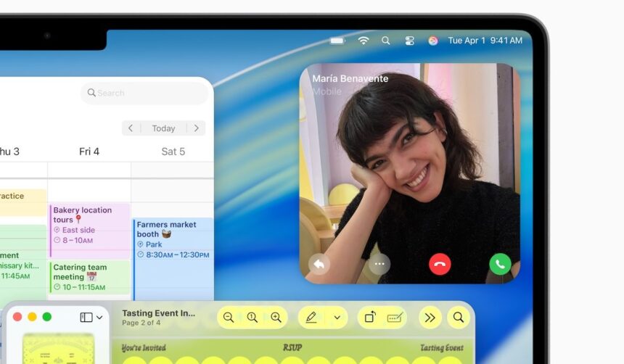
Task: Jump to Today in Calendar
Action: pos(163,128)
